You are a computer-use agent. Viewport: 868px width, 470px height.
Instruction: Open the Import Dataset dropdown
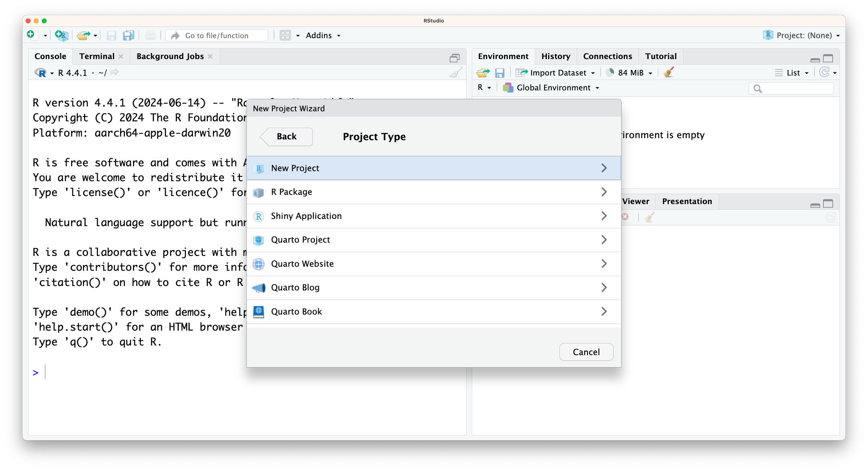point(555,73)
